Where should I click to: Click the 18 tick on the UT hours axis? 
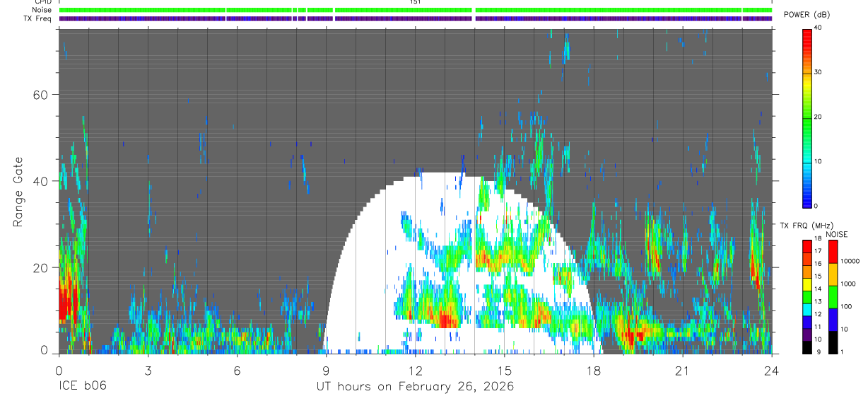[593, 370]
